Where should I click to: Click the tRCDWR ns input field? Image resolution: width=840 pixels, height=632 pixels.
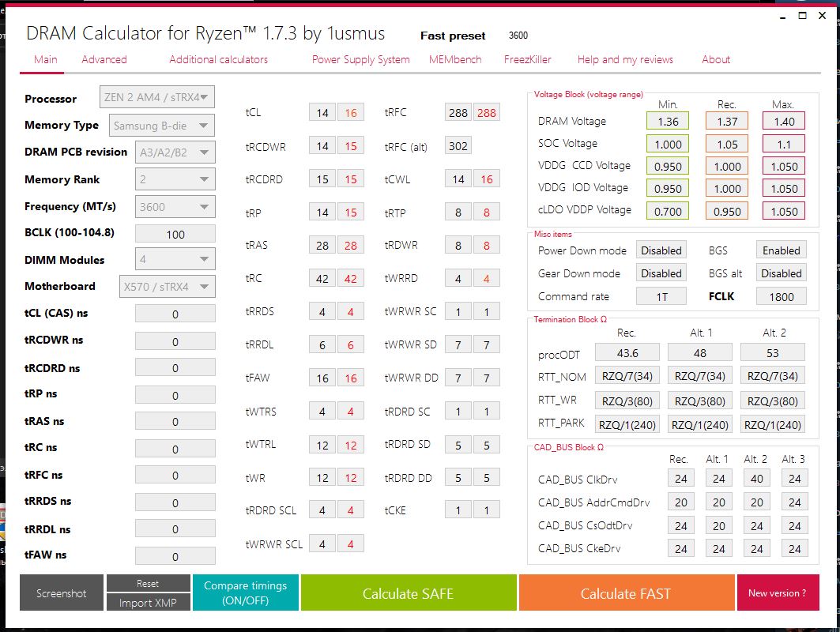coord(175,341)
